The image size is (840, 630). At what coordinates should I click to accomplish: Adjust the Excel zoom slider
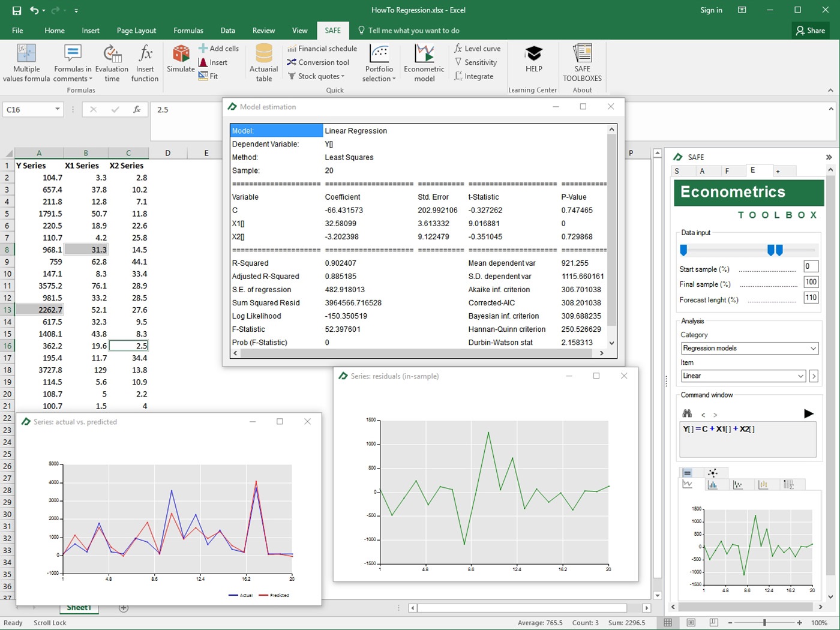764,623
